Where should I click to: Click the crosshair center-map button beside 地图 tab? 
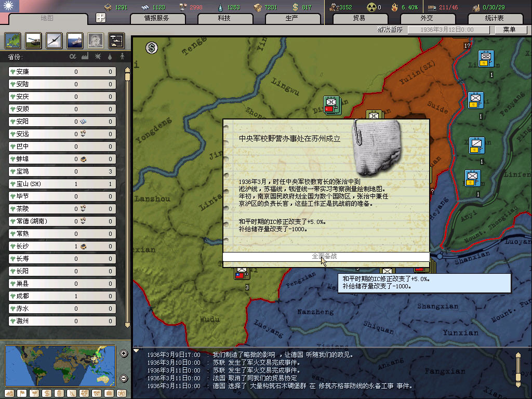point(101,18)
